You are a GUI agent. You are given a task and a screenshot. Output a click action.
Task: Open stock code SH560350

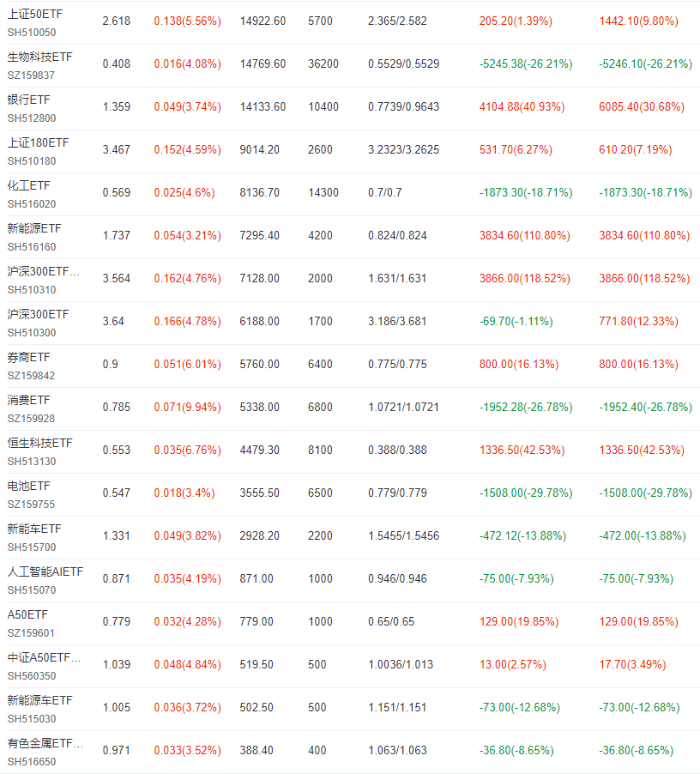coord(32,676)
